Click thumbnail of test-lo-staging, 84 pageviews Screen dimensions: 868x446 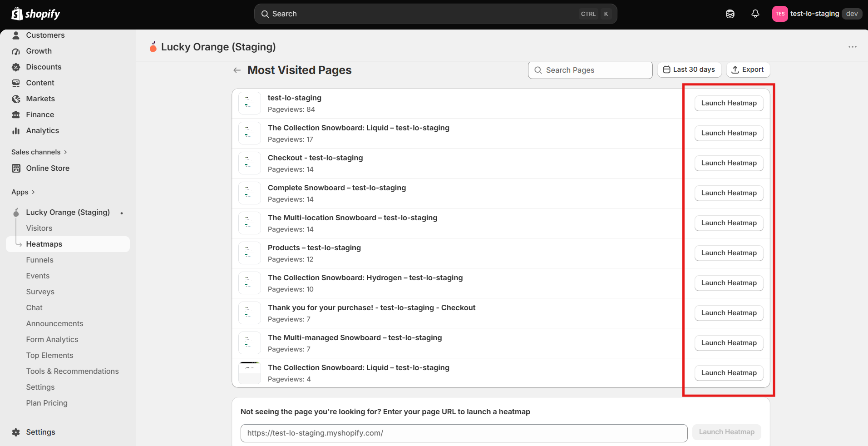(250, 103)
